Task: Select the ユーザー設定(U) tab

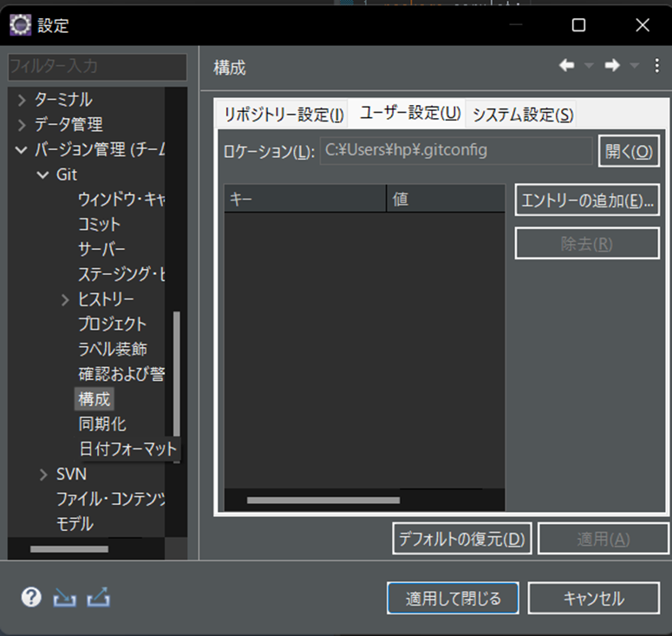Action: [410, 113]
